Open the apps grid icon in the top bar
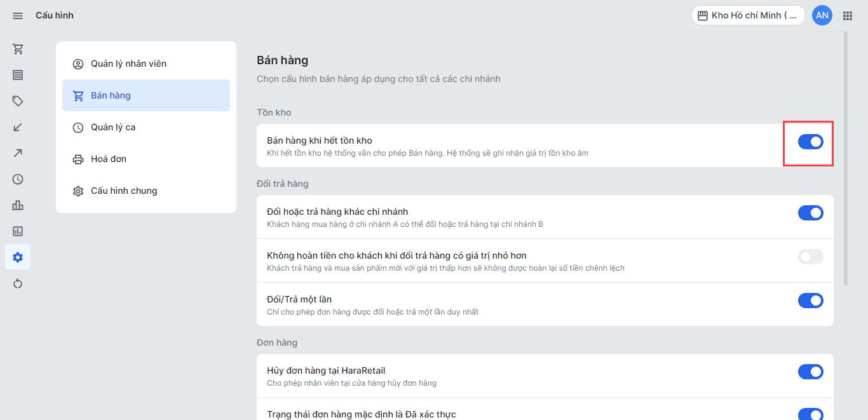868x420 pixels. click(848, 15)
